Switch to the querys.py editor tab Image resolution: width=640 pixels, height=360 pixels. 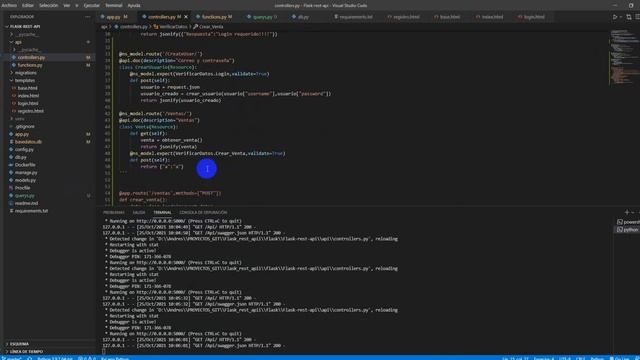pos(262,17)
